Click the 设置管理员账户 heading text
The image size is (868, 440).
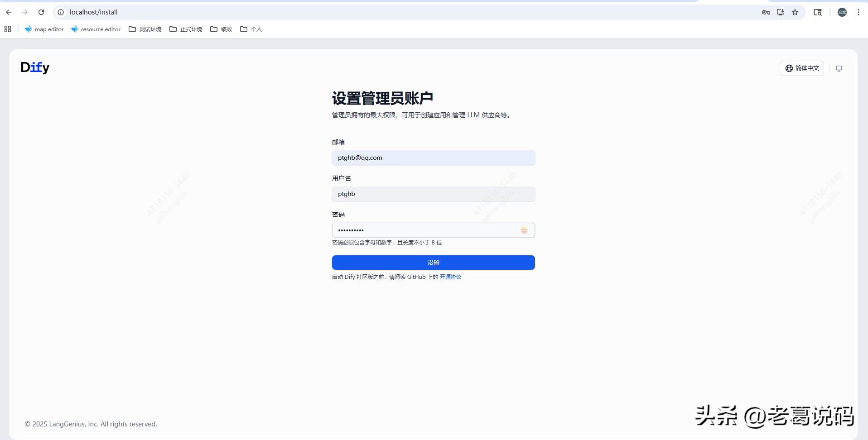pos(382,98)
